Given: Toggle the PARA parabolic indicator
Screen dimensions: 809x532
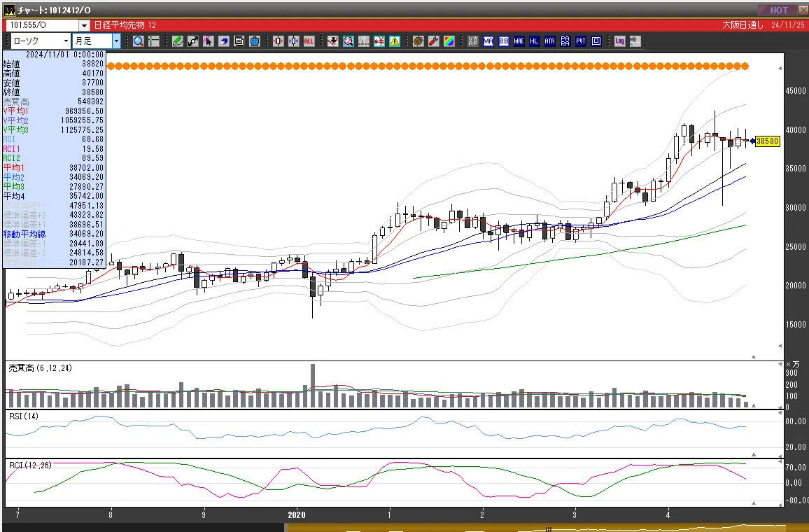Looking at the screenshot, I should pyautogui.click(x=565, y=41).
